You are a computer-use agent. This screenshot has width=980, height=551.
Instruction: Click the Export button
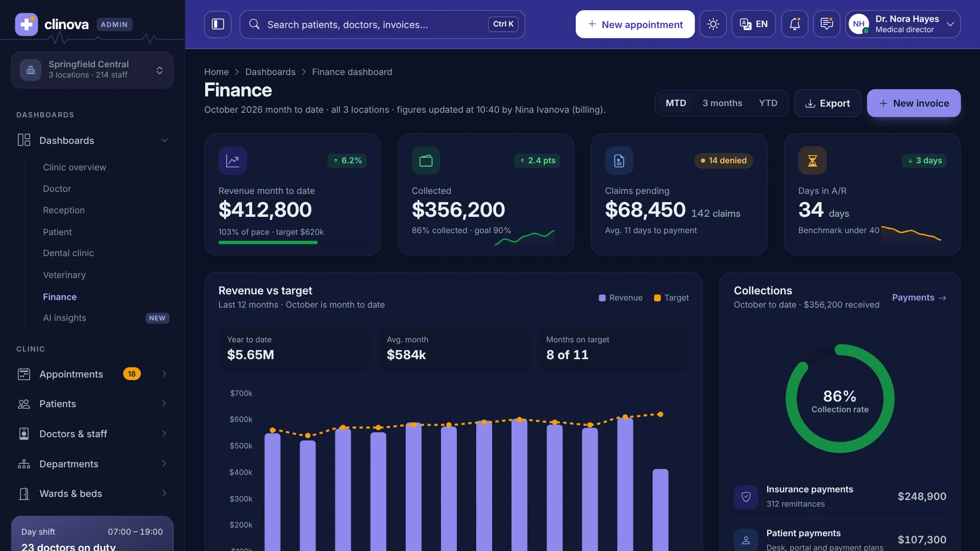[x=827, y=103]
